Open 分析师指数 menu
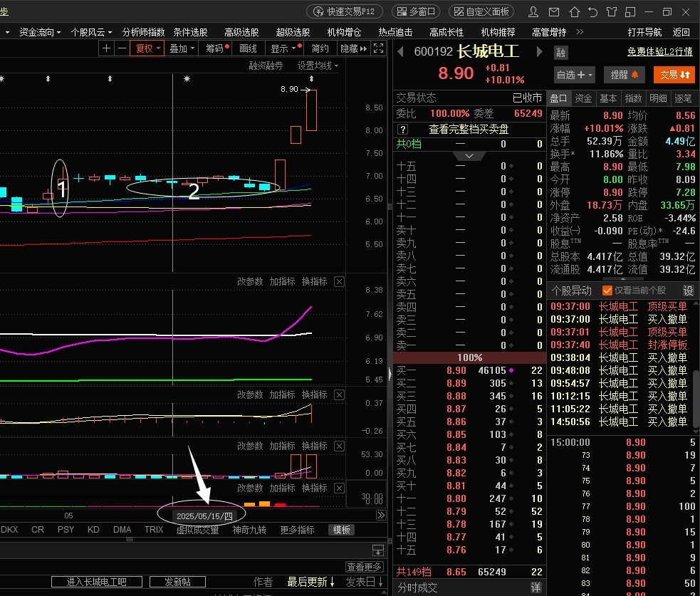This screenshot has height=596, width=700. pyautogui.click(x=143, y=32)
